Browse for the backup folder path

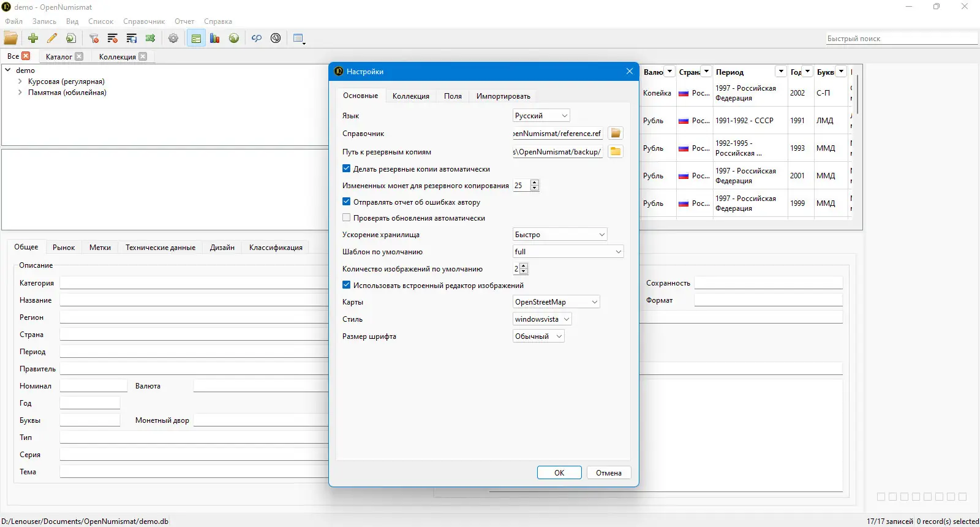[x=616, y=151]
